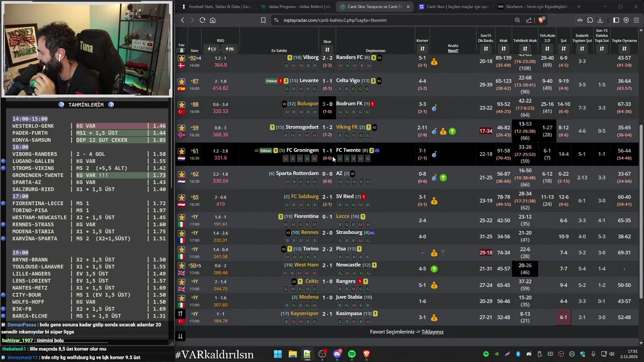
Task: Open Windows Start menu
Action: (x=278, y=354)
